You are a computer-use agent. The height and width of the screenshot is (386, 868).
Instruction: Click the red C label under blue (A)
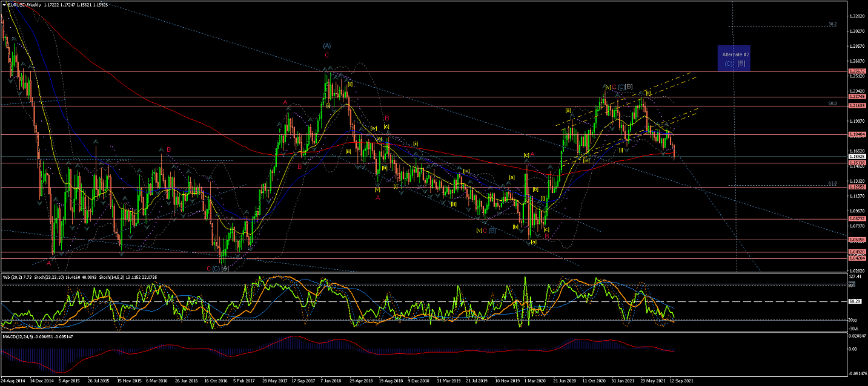[x=327, y=54]
